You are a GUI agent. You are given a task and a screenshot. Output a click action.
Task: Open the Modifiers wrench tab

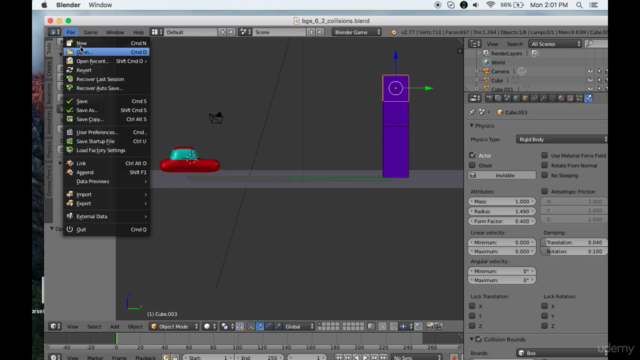(x=543, y=98)
